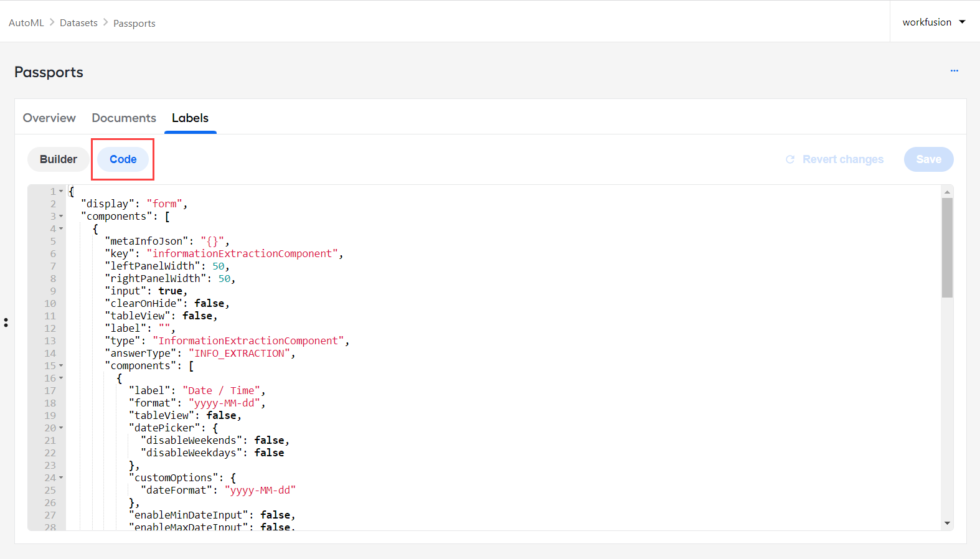This screenshot has width=980, height=559.
Task: Go to AutoML breadcrumb
Action: 26,23
